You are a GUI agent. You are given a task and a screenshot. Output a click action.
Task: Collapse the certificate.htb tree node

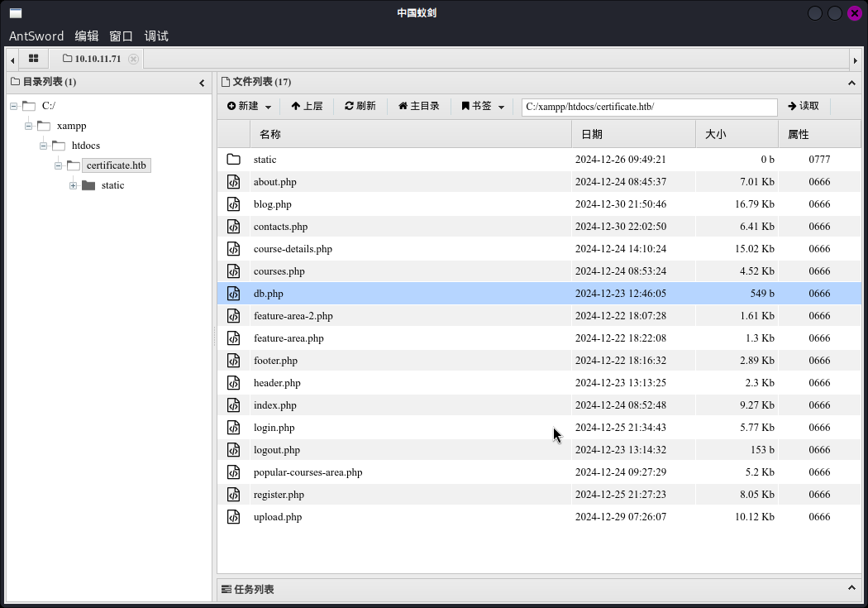click(58, 165)
